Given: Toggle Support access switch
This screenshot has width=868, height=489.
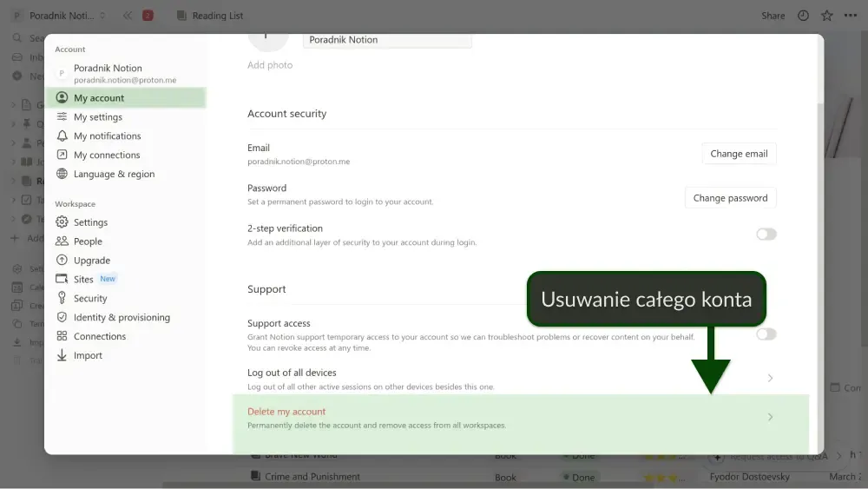Looking at the screenshot, I should [x=766, y=334].
